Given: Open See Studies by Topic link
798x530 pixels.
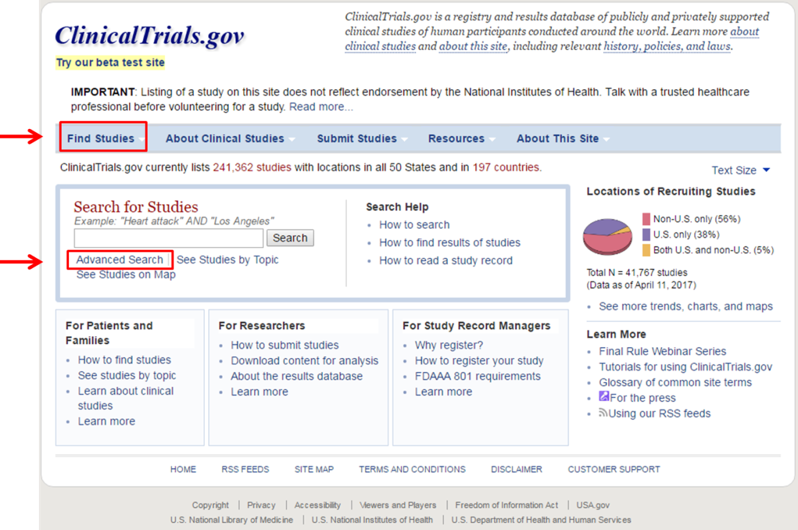Looking at the screenshot, I should coord(227,260).
